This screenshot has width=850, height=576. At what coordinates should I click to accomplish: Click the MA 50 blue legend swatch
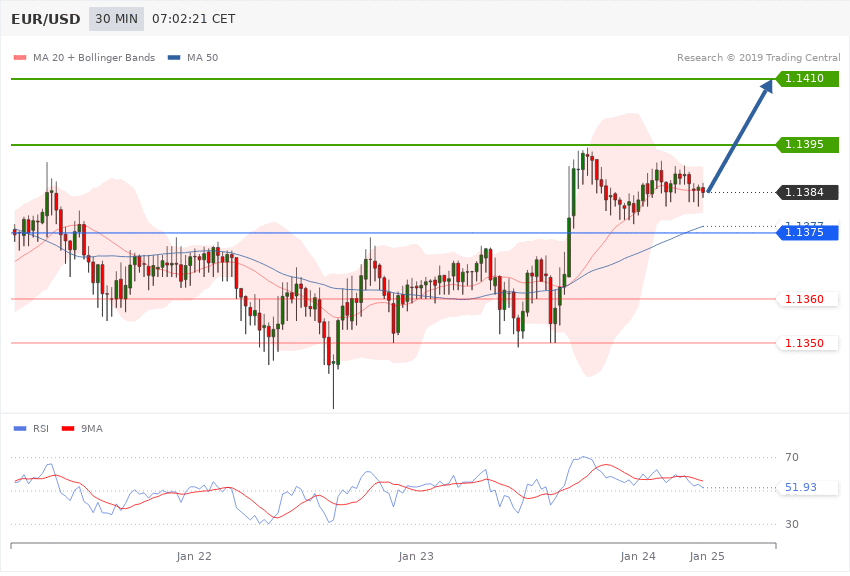tap(174, 57)
